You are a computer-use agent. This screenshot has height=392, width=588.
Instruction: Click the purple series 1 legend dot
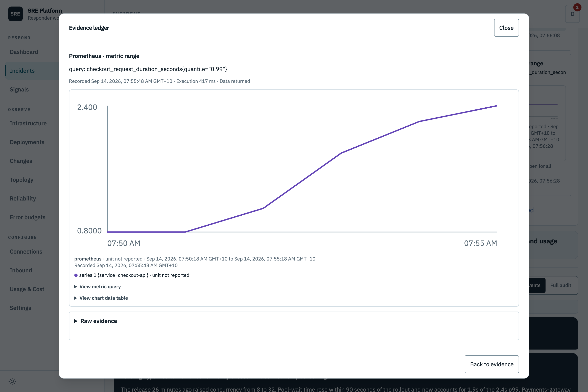(x=76, y=275)
